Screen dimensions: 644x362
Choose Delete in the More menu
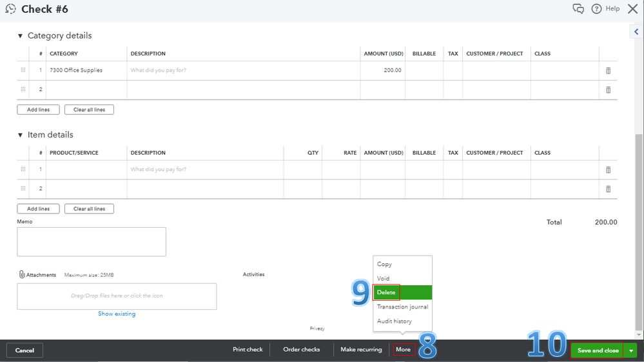(x=402, y=292)
